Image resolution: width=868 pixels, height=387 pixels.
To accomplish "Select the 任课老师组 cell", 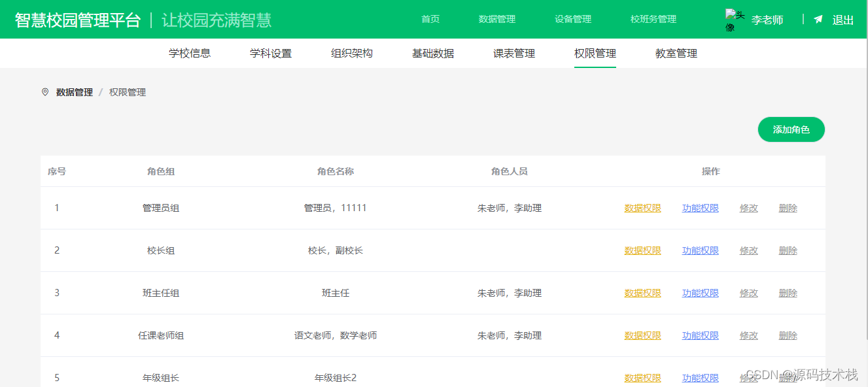I will 161,335.
